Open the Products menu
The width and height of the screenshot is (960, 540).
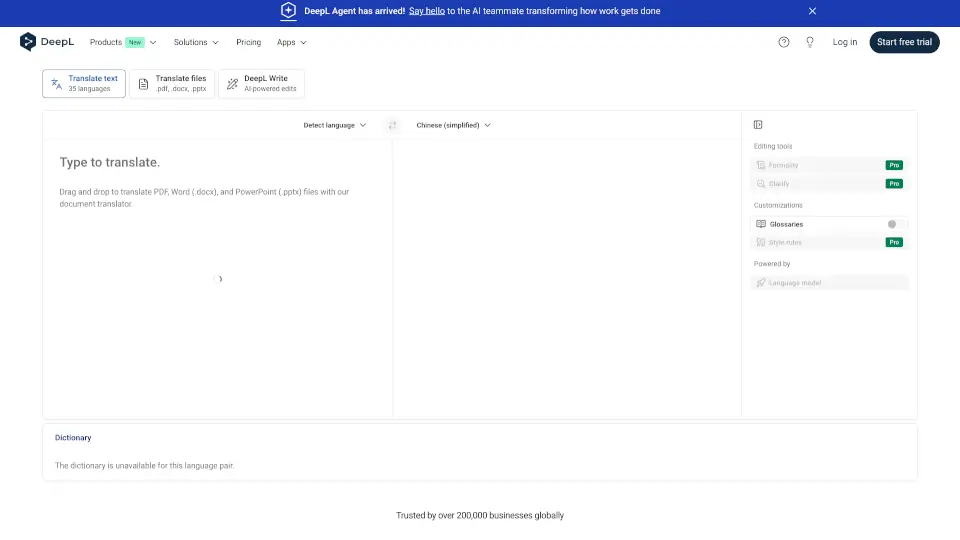[x=122, y=42]
